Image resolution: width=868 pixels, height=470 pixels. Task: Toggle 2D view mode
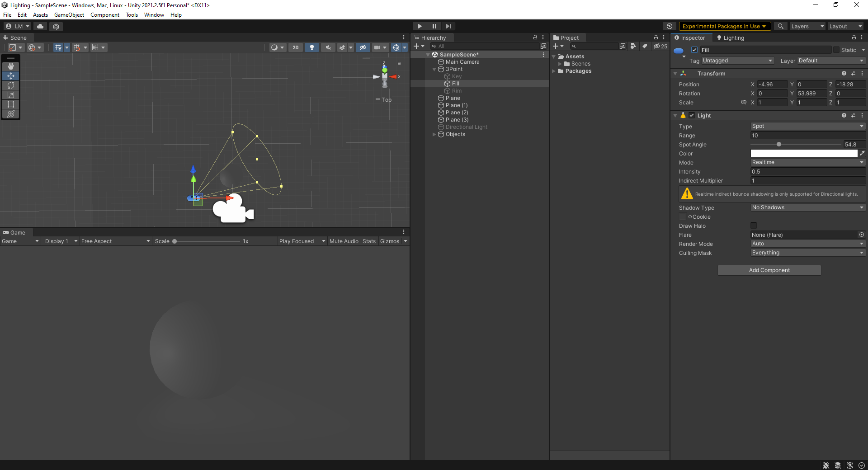[x=295, y=47]
